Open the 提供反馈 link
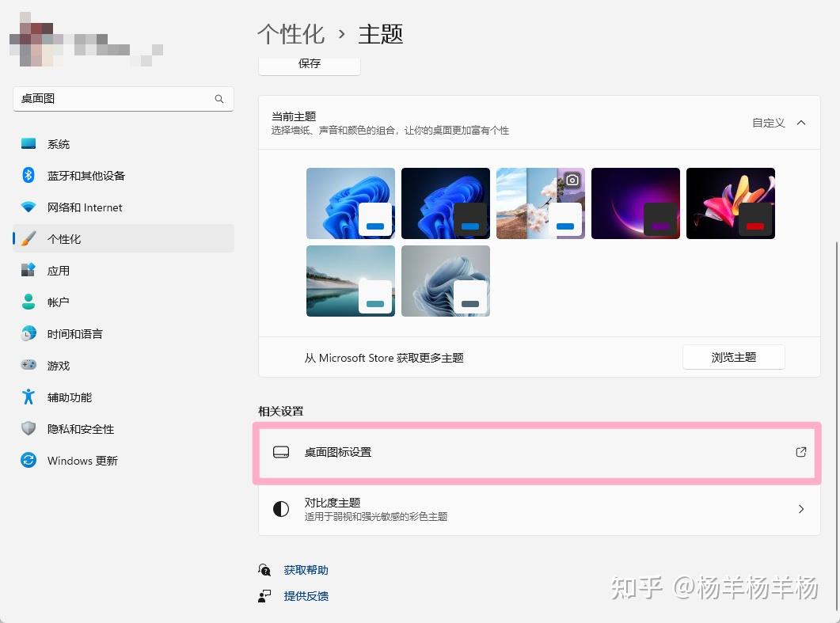840x623 pixels. tap(306, 595)
